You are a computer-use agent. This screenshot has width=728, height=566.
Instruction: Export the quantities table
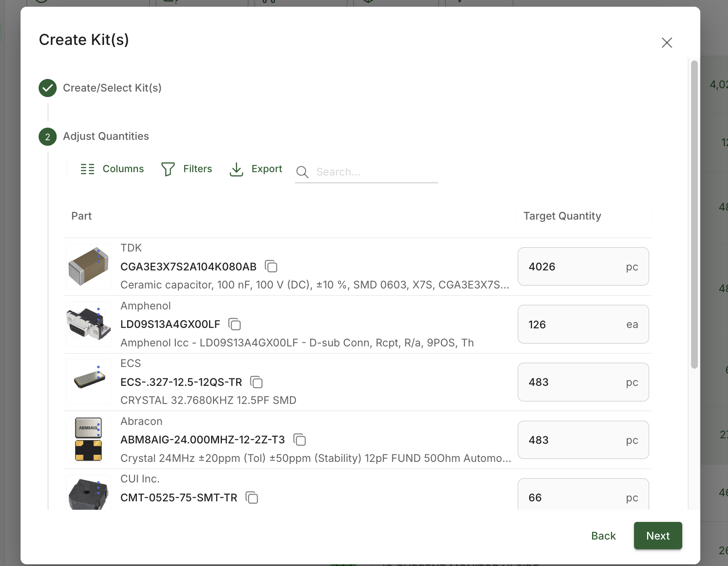pos(256,169)
